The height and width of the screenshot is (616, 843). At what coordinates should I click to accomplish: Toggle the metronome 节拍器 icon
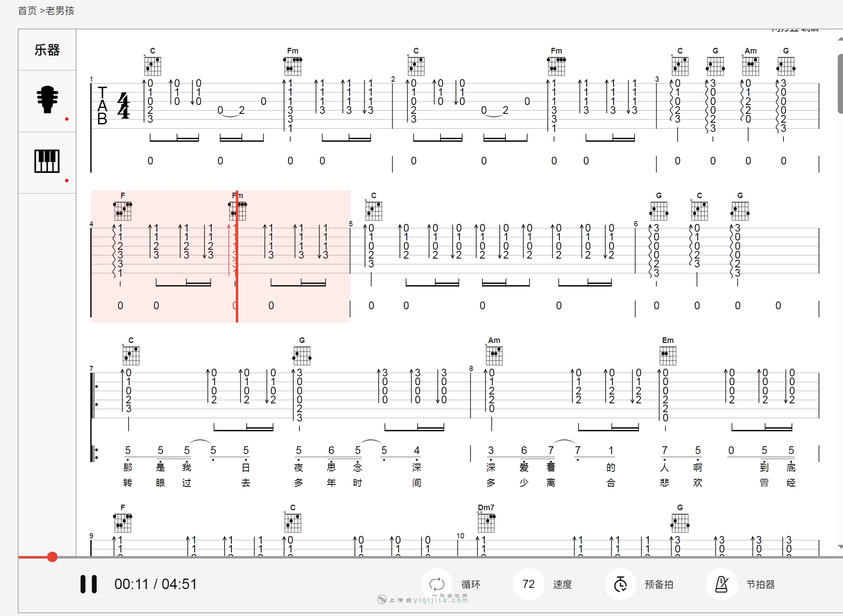click(x=721, y=584)
